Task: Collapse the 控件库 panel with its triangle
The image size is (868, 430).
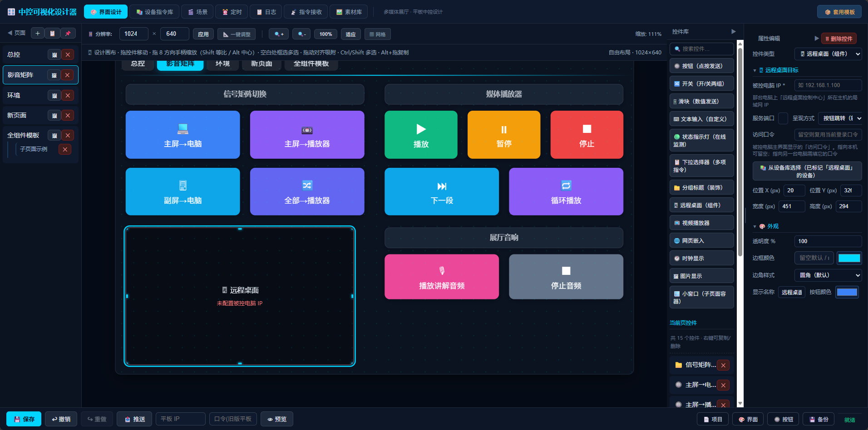Action: [x=733, y=31]
